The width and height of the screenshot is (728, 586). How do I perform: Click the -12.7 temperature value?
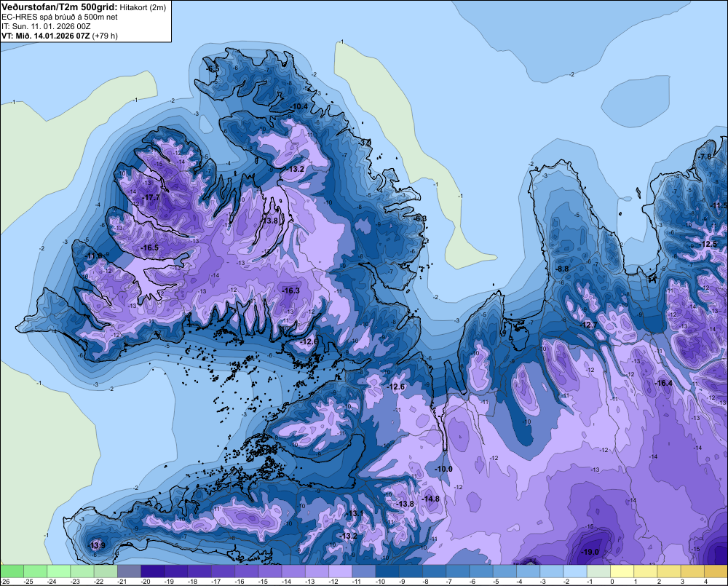[589, 325]
